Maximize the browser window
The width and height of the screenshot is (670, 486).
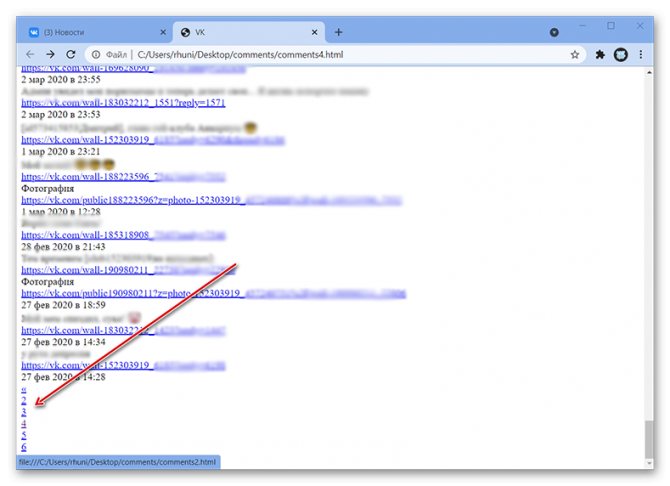611,27
